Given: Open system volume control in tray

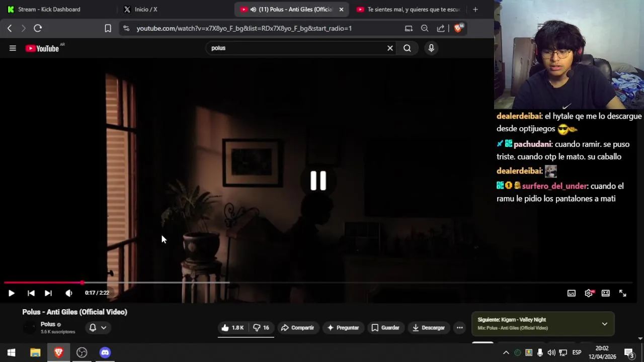Looking at the screenshot, I should (x=551, y=352).
